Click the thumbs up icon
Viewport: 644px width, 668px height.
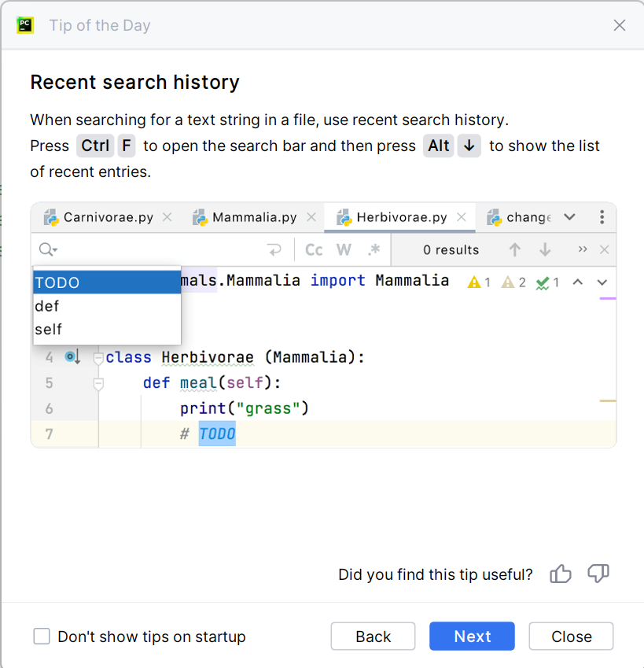pos(561,574)
